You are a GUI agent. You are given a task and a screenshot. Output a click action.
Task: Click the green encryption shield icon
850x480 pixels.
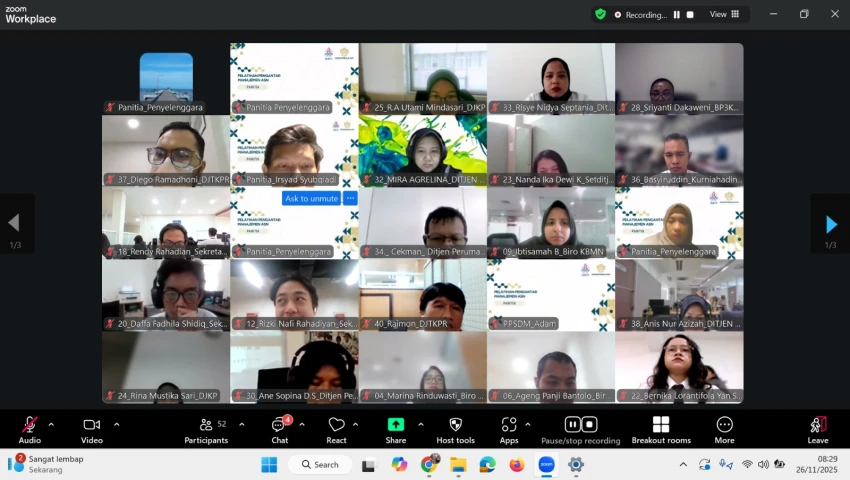pyautogui.click(x=600, y=14)
